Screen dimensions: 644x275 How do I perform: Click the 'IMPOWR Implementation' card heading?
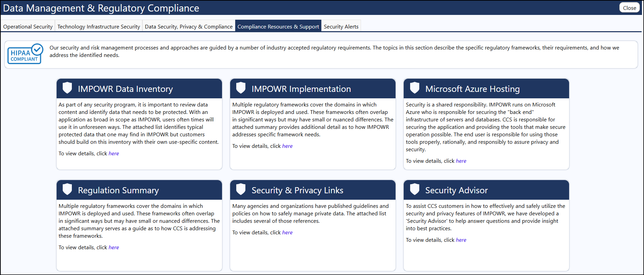[x=301, y=89]
